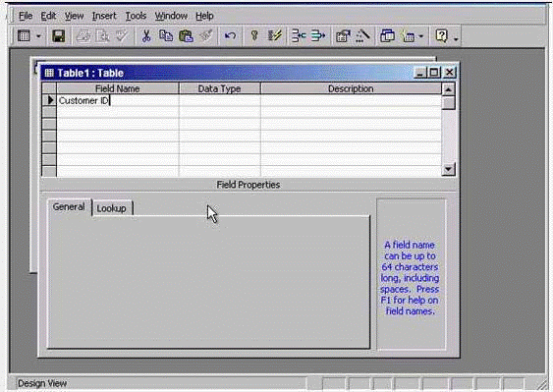Expand the New Object dropdown arrow
This screenshot has width=553, height=392.
(420, 36)
